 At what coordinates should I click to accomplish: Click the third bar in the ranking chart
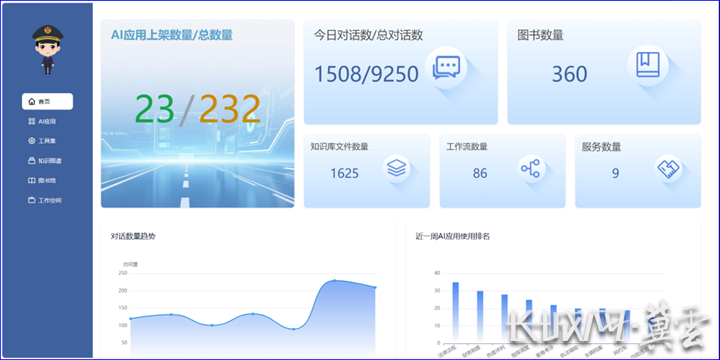click(x=504, y=319)
